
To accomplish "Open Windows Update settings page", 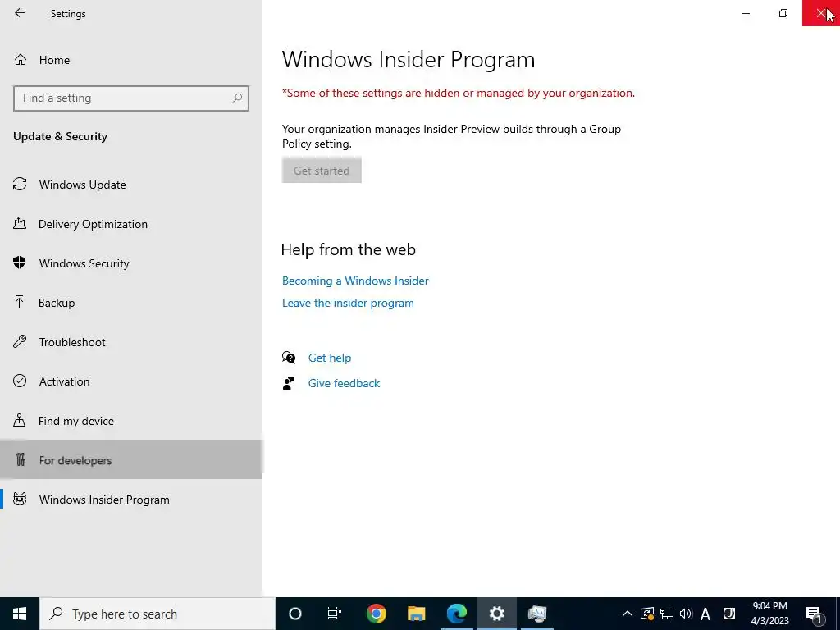I will [x=131, y=185].
